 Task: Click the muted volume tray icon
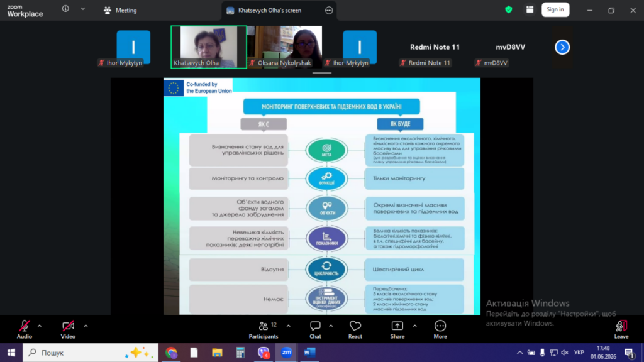tap(565, 353)
